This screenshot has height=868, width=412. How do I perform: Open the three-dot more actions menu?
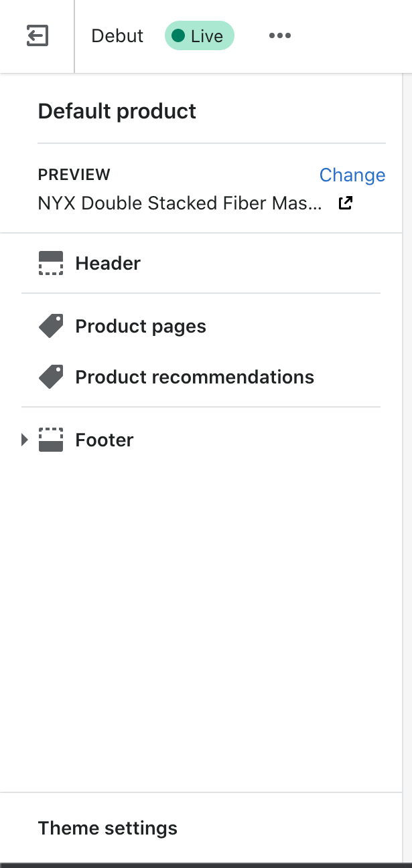click(x=279, y=35)
